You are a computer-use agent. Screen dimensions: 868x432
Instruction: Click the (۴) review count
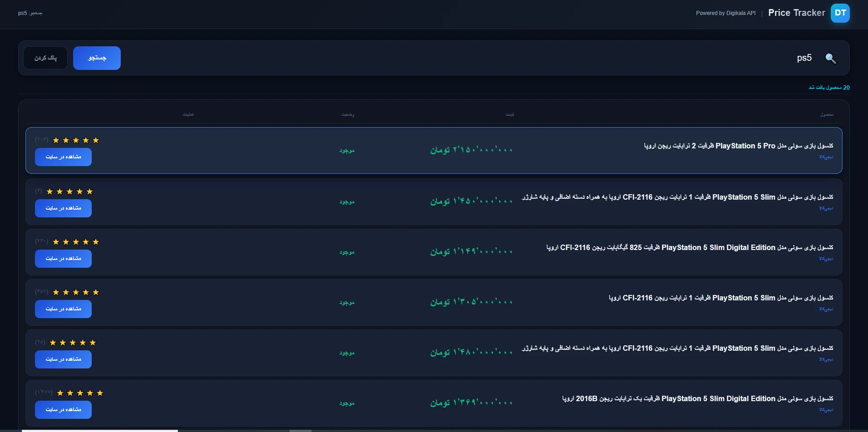click(39, 191)
